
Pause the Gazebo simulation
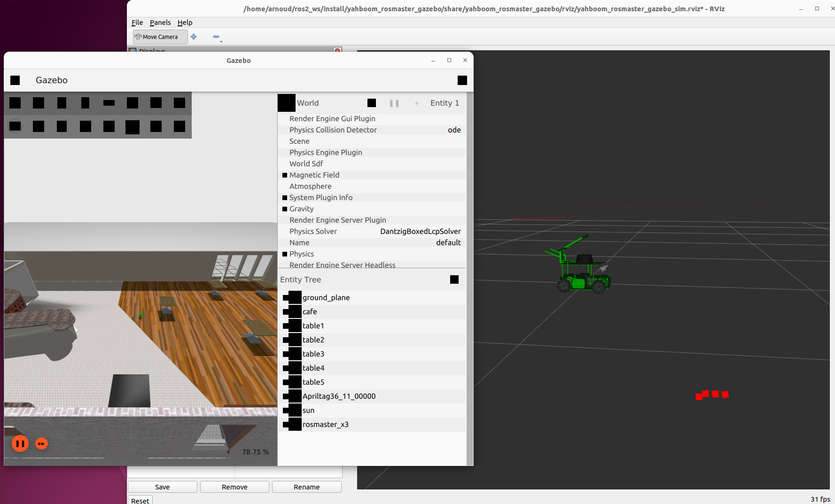coord(20,443)
